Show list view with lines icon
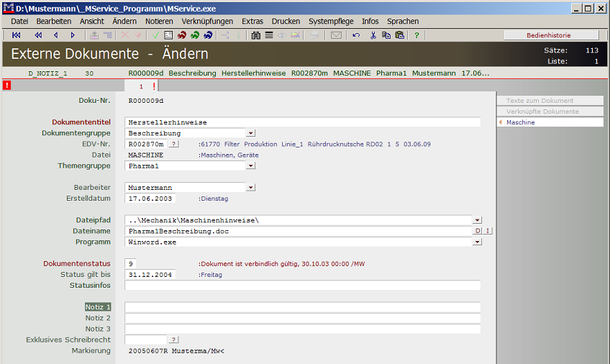This screenshot has height=364, width=610. point(269,35)
